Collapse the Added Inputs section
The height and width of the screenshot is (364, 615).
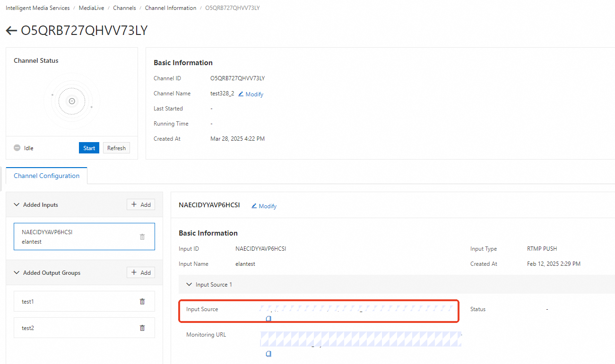[x=17, y=205]
